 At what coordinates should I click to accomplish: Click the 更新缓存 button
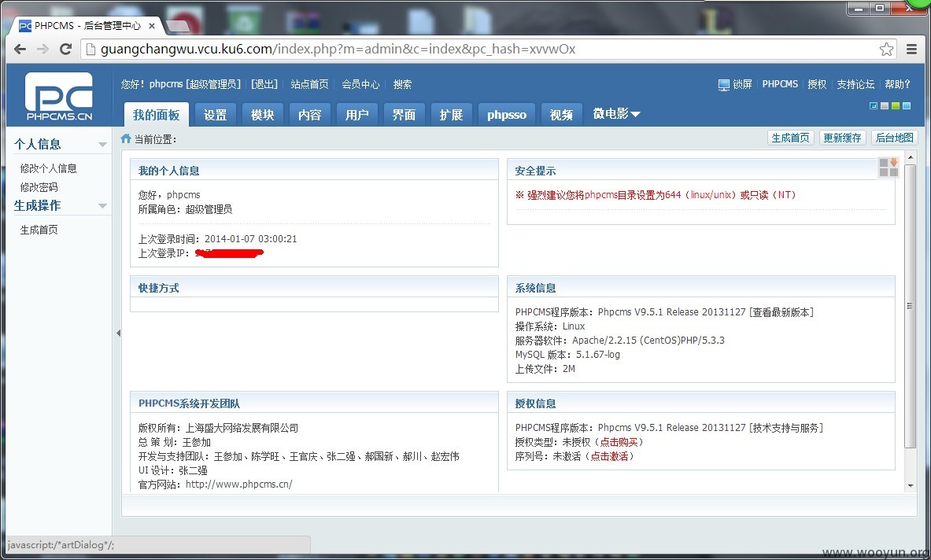842,138
